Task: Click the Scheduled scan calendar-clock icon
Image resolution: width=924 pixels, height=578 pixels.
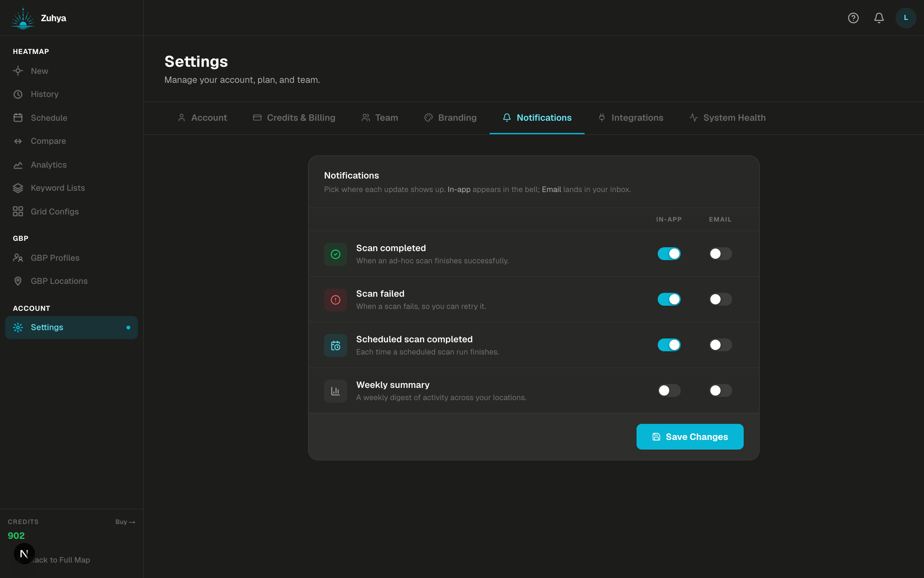Action: click(336, 346)
